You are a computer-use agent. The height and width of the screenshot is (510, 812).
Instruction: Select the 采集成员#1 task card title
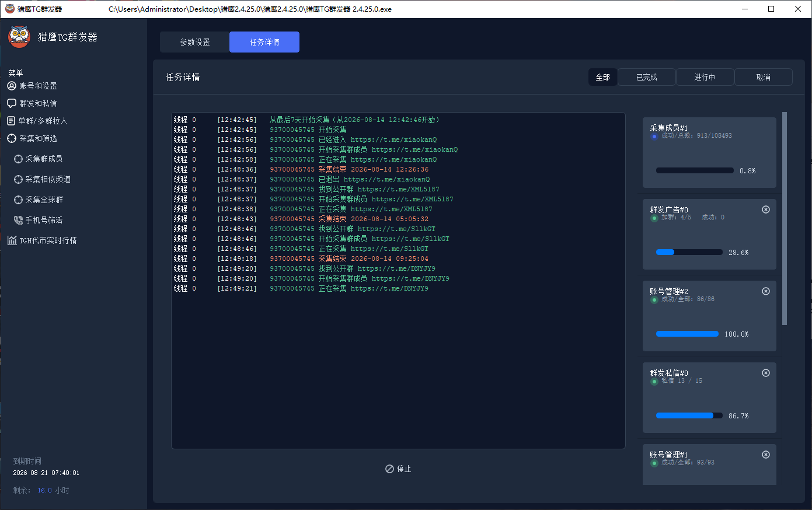669,128
